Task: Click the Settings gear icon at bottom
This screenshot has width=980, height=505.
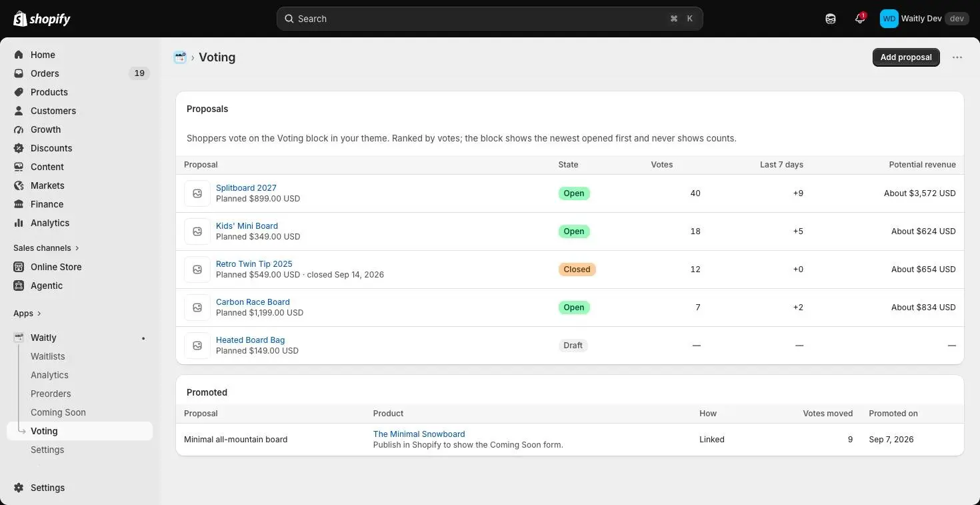Action: [x=19, y=488]
